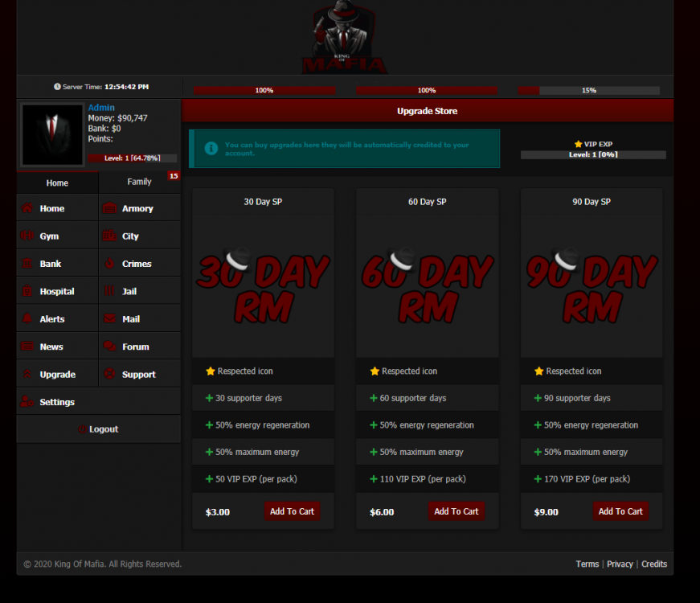Image resolution: width=700 pixels, height=603 pixels.
Task: Click the Gym dumbbell icon
Action: click(27, 236)
